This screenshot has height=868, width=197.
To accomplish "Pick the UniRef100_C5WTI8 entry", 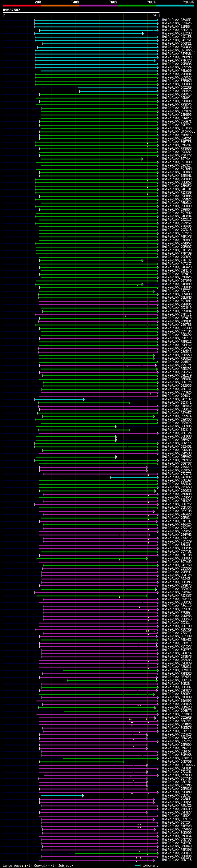I will pos(177,860).
